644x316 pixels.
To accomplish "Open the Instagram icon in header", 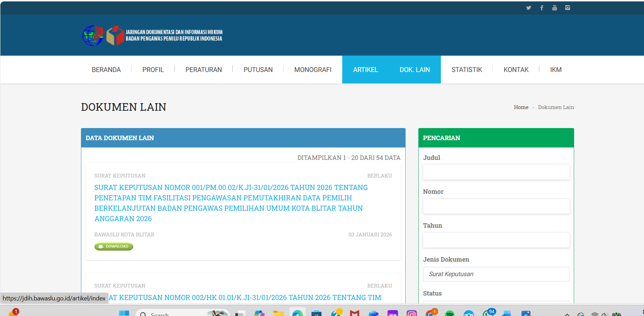I will coord(568,8).
